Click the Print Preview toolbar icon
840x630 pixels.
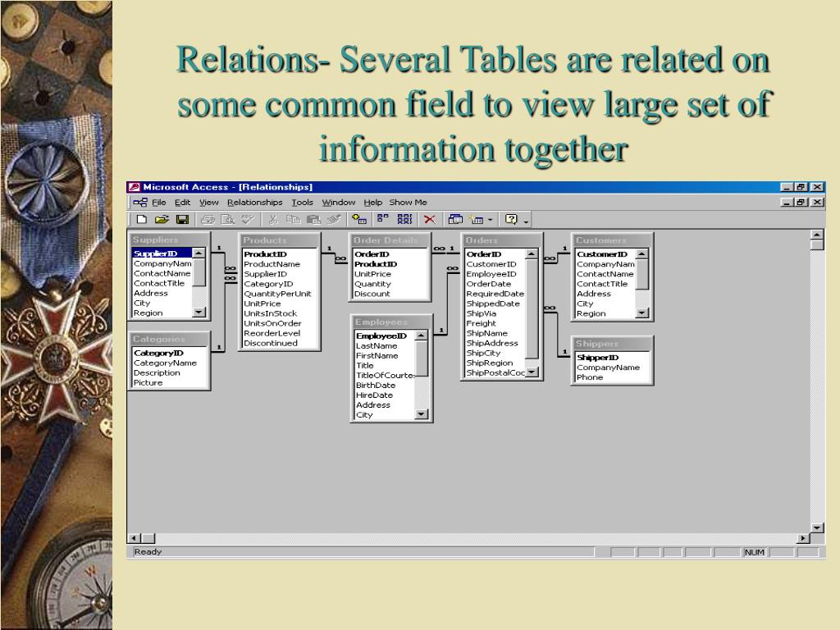228,219
